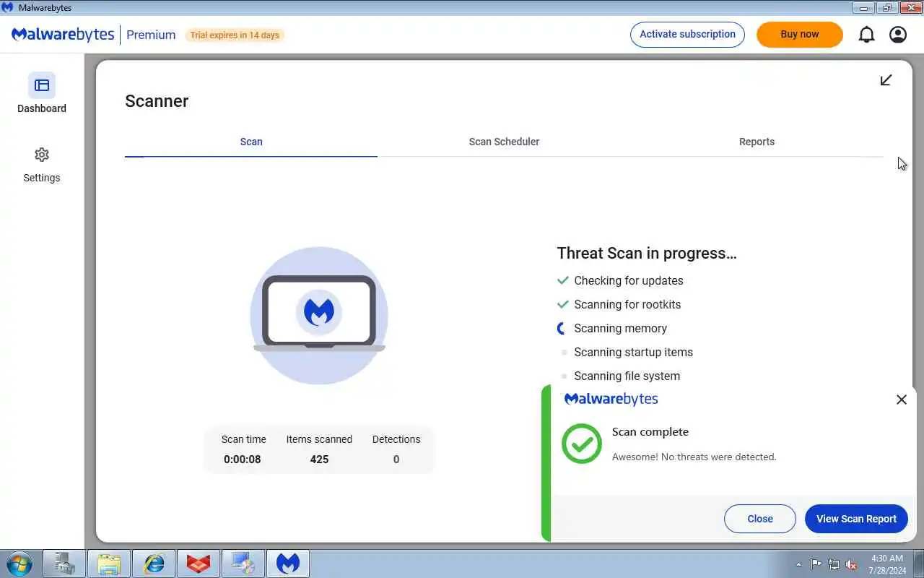Viewport: 924px width, 578px height.
Task: Click Close in the notification popup
Action: tap(760, 519)
